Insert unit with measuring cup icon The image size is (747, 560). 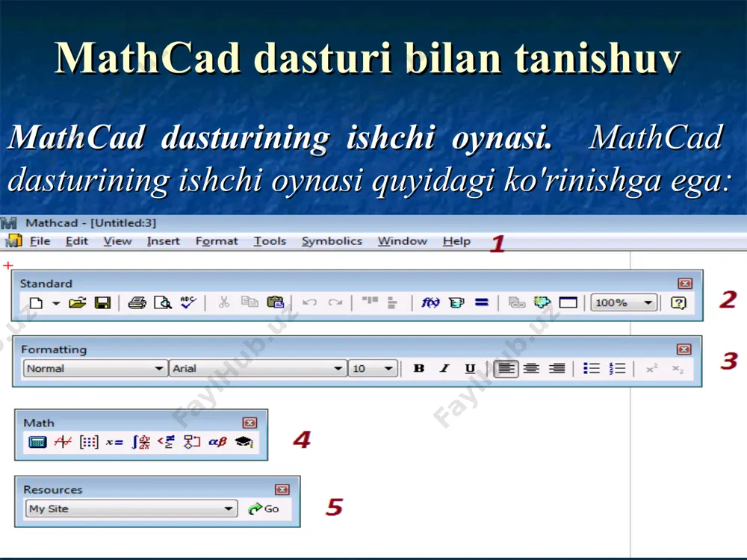tap(456, 302)
